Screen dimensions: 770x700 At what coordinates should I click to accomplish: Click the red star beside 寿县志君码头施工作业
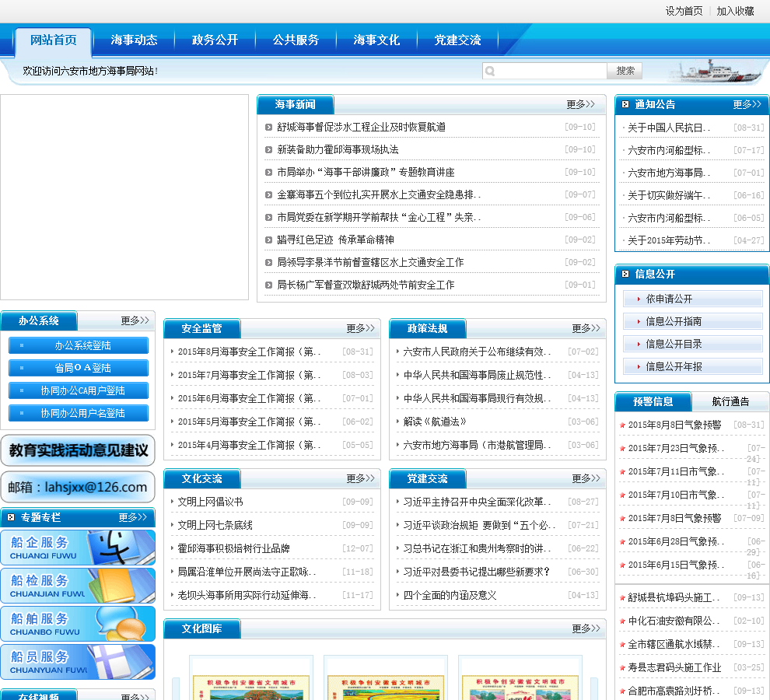622,668
